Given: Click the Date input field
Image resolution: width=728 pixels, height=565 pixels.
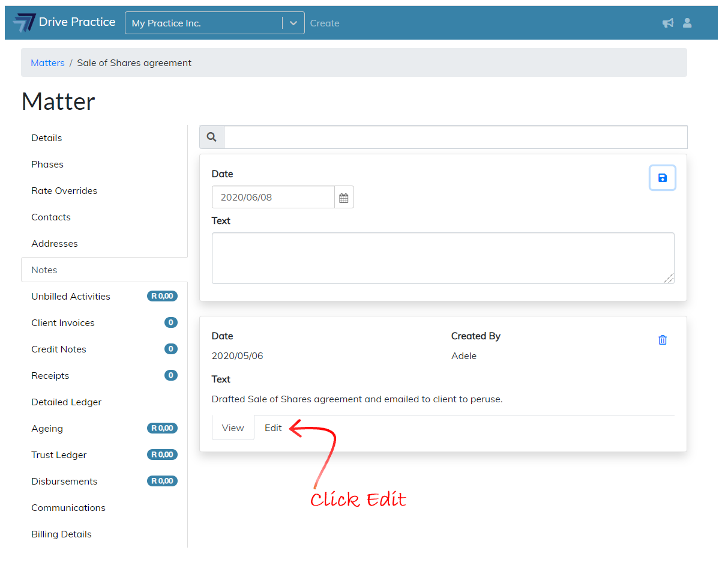Looking at the screenshot, I should click(273, 198).
